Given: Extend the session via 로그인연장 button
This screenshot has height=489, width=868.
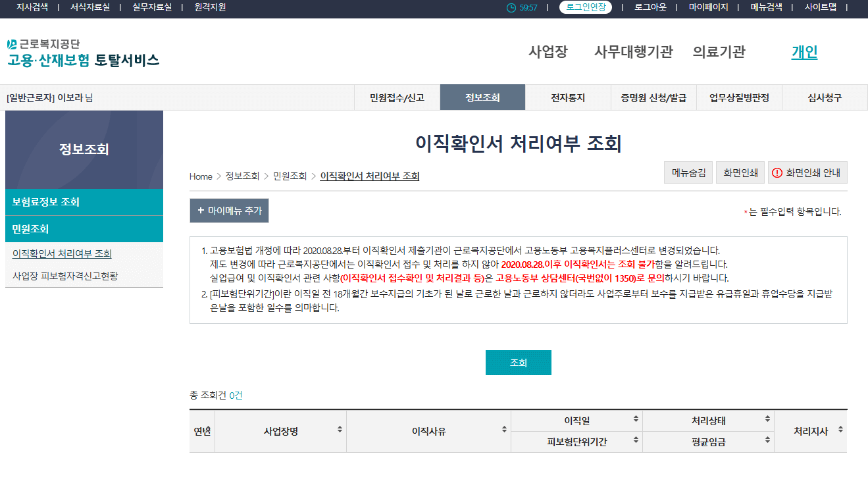Looking at the screenshot, I should click(x=585, y=9).
